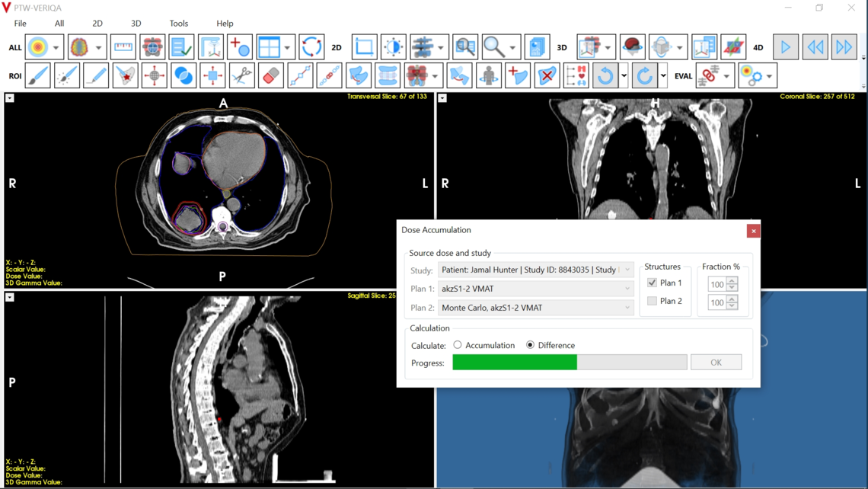Activate the scissors contour cutting tool

[242, 75]
